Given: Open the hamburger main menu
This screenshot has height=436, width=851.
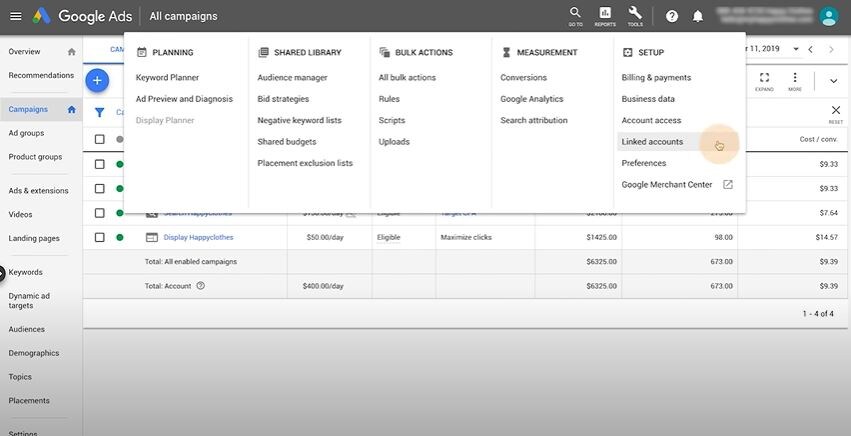Looking at the screenshot, I should click(16, 16).
